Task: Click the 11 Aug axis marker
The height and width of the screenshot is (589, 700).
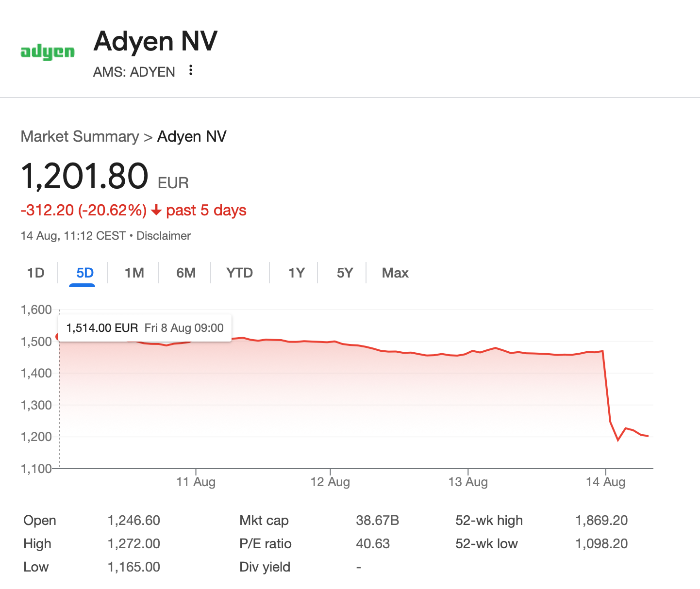Action: coord(196,482)
